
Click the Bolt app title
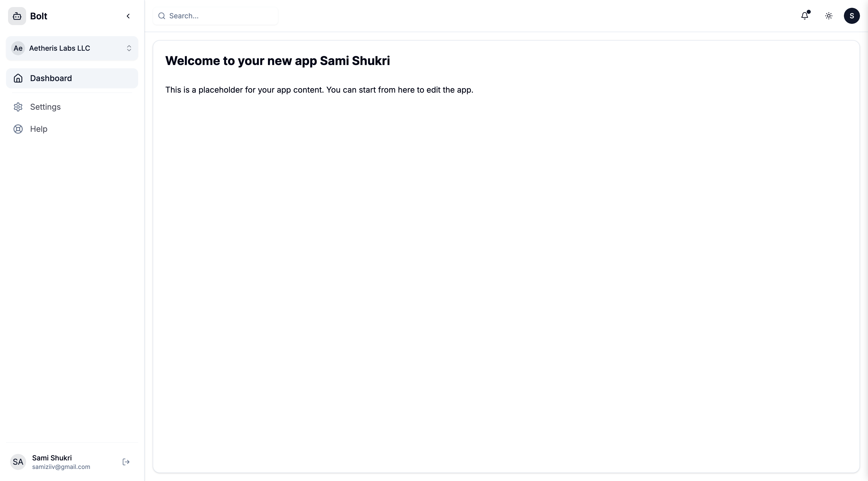pos(38,16)
